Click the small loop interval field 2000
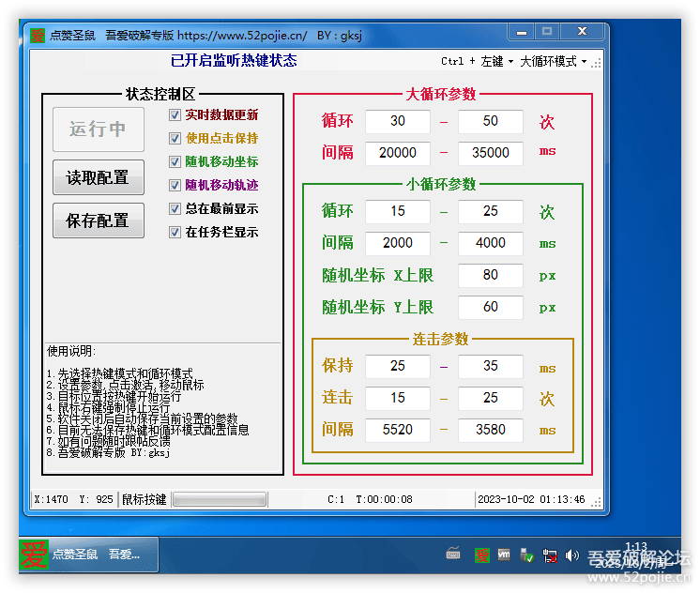 398,243
